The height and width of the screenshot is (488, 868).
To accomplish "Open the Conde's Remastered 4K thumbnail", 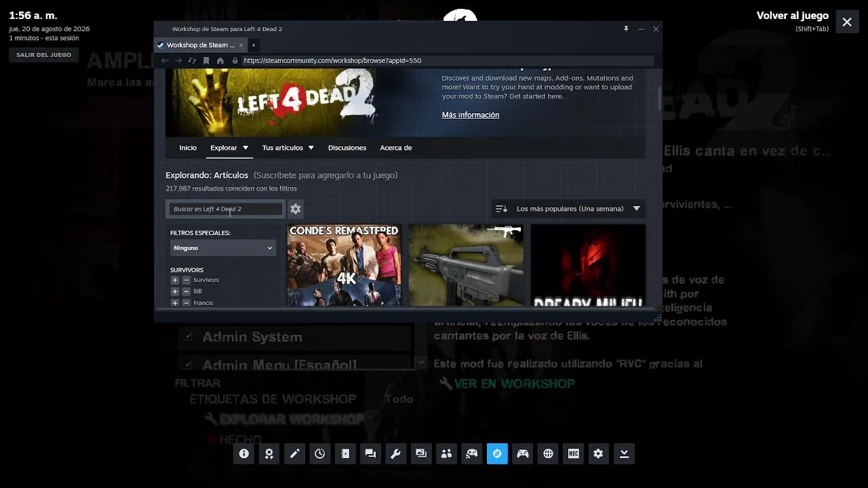I will point(344,265).
